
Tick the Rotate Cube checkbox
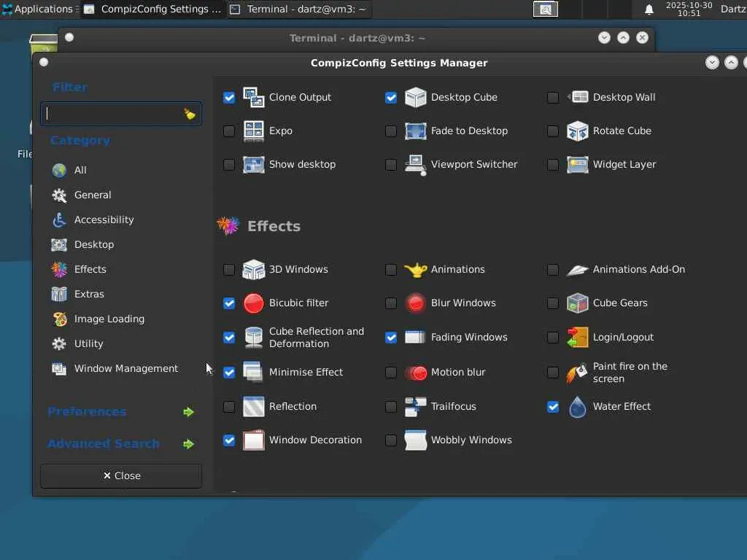(x=553, y=131)
